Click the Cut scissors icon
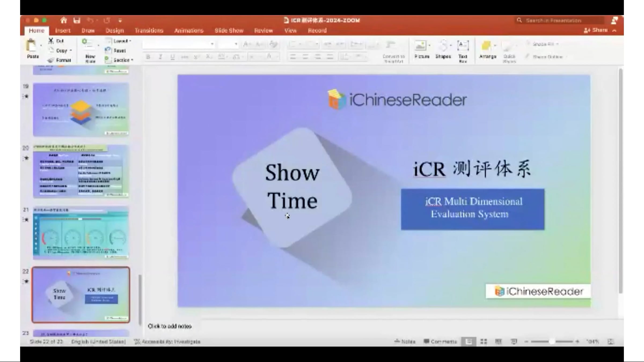 [x=51, y=41]
